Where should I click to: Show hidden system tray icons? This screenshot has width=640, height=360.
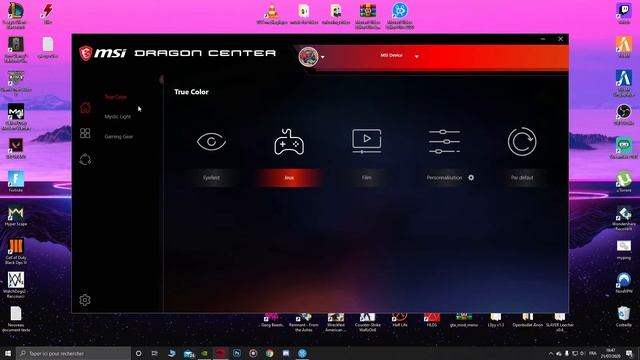coord(551,353)
